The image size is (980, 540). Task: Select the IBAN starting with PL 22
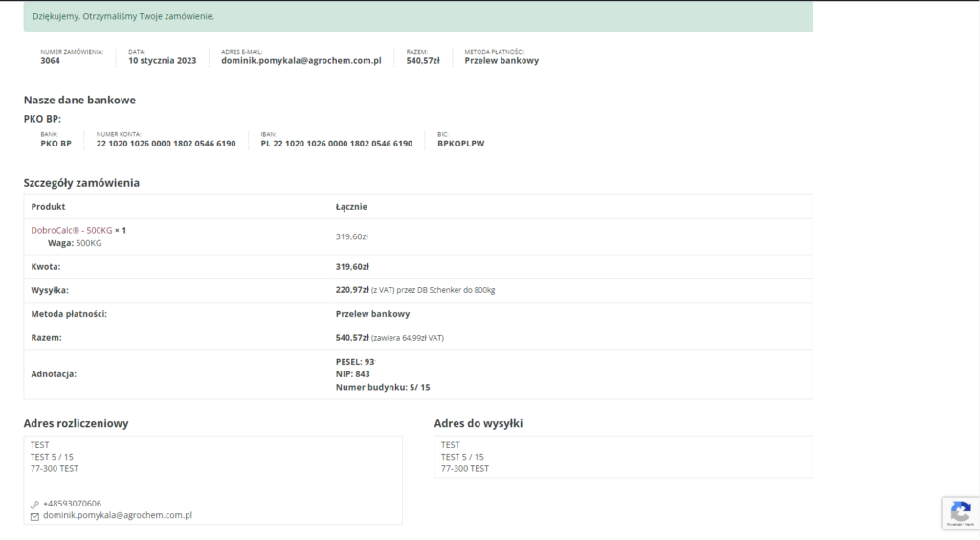[337, 143]
